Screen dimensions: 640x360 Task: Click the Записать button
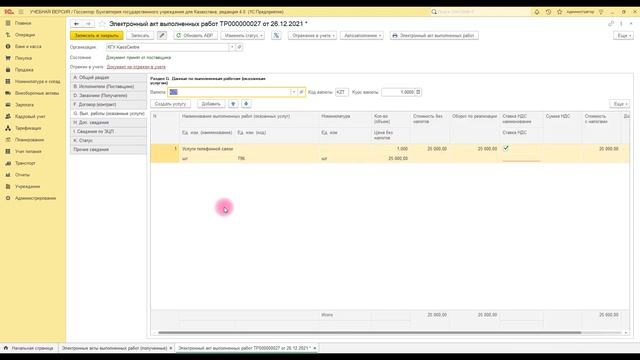coord(140,36)
